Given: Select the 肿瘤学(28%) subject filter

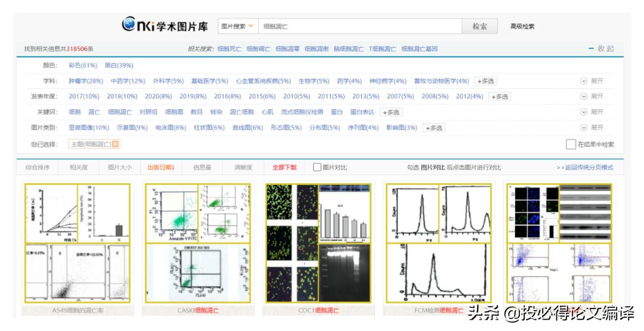Looking at the screenshot, I should tap(86, 81).
